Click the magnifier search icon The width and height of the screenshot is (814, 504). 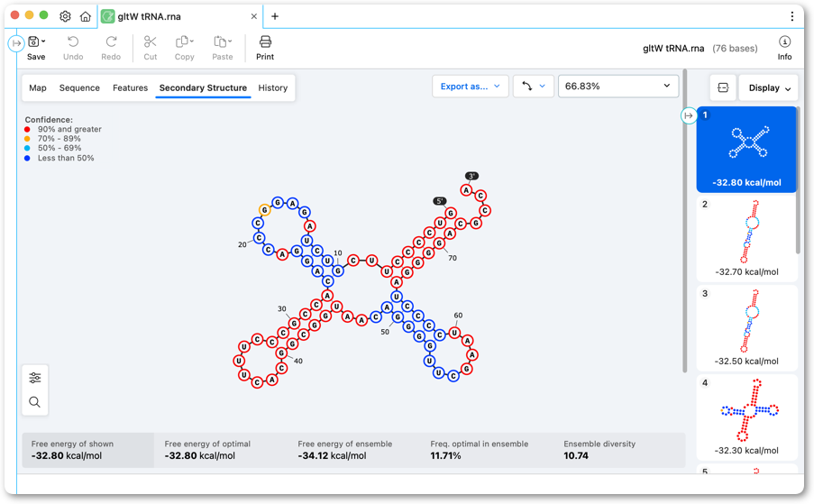tap(35, 402)
